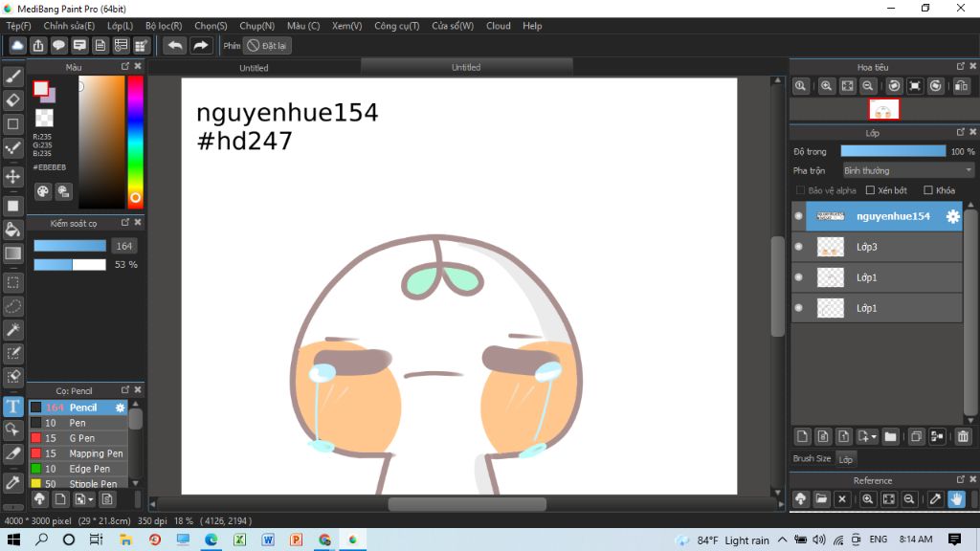Open the Cloud menu
The image size is (980, 551).
point(498,26)
